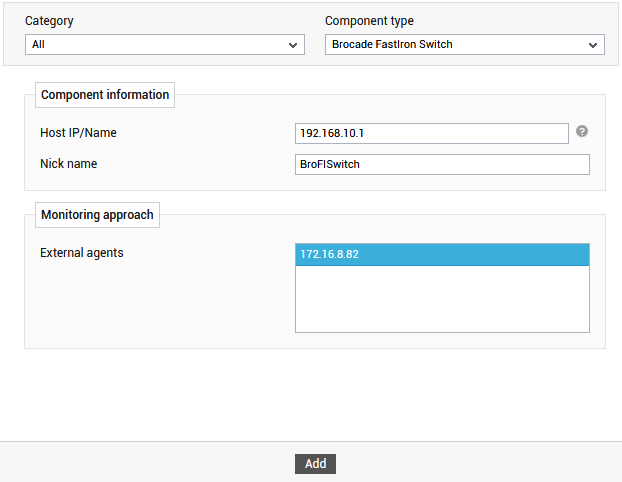This screenshot has width=622, height=482.
Task: Click the Host IP/Name label
Action: (78, 133)
